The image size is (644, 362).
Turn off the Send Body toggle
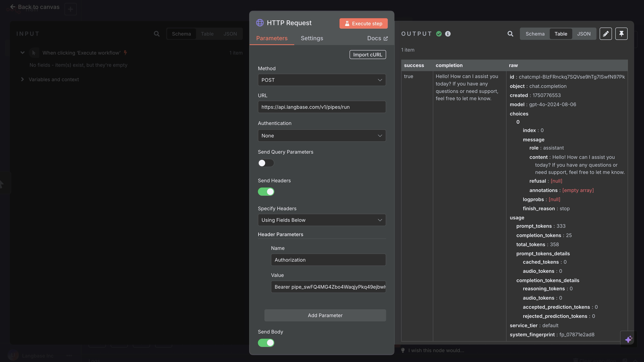point(266,343)
